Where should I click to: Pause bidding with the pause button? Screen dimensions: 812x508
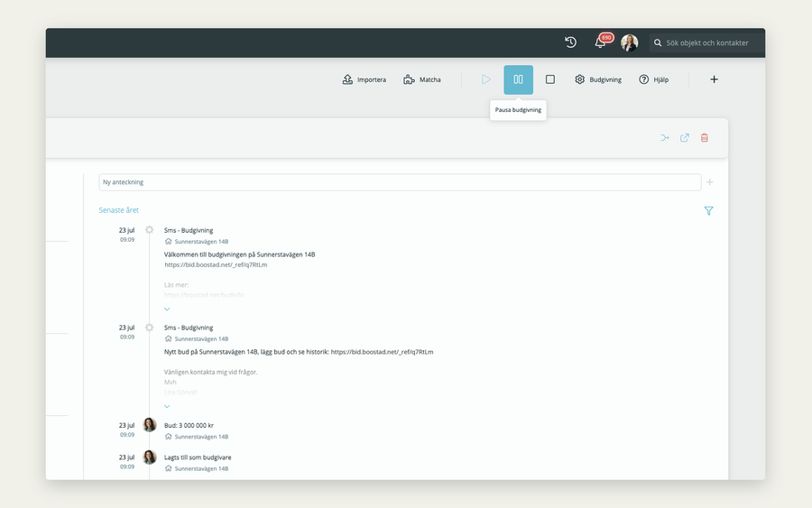pyautogui.click(x=519, y=79)
